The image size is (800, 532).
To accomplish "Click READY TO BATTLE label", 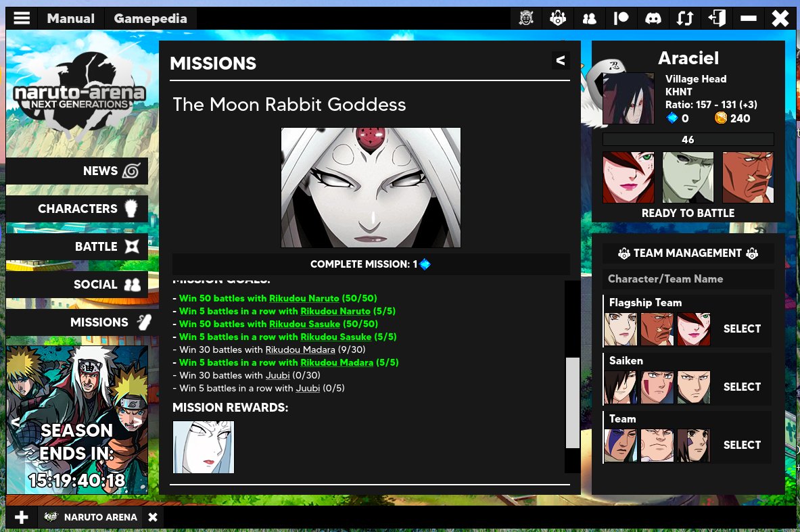I will (688, 213).
